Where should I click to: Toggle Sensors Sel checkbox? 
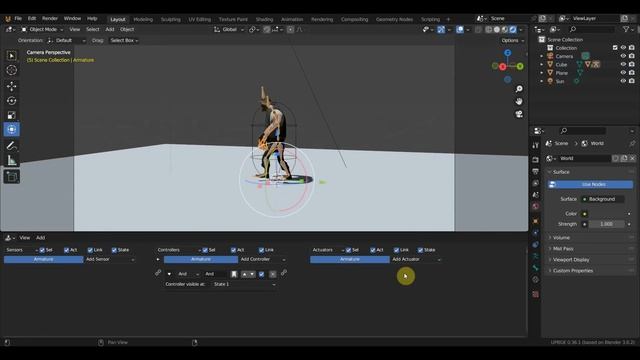pos(42,250)
